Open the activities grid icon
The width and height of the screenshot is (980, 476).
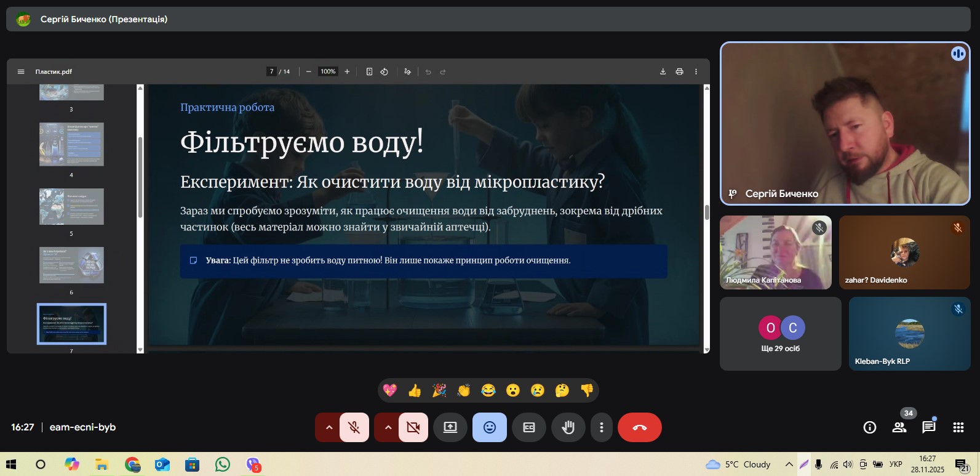[x=958, y=427]
